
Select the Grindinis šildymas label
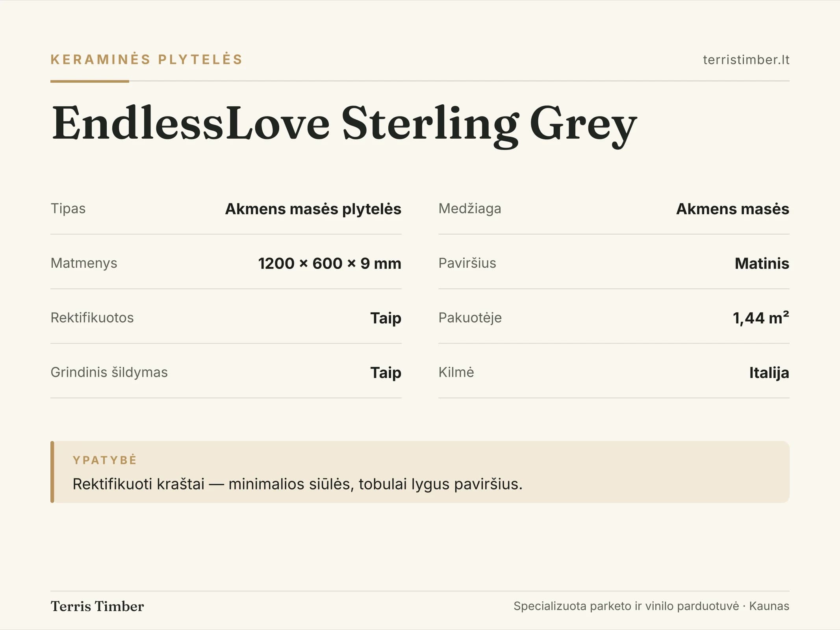tap(109, 372)
